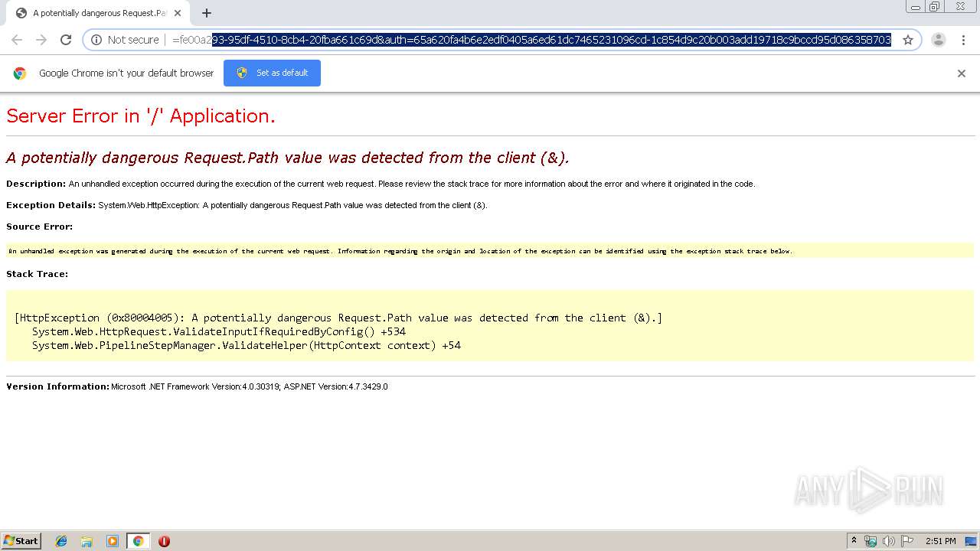Reload the current page
The width and height of the screenshot is (980, 551).
[x=66, y=40]
